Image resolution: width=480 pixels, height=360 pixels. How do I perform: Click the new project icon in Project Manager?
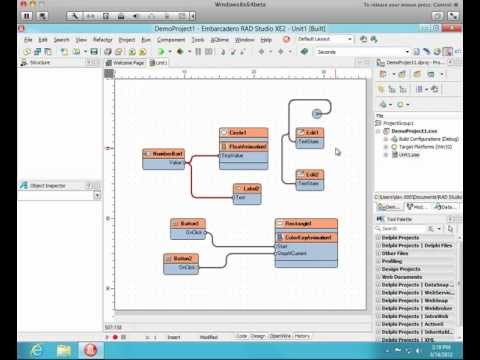click(x=383, y=74)
